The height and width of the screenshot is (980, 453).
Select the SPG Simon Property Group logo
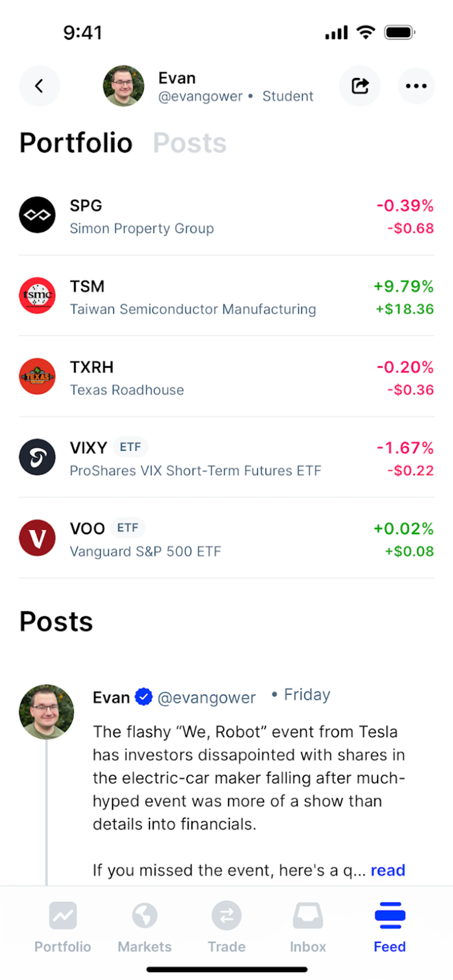[37, 215]
